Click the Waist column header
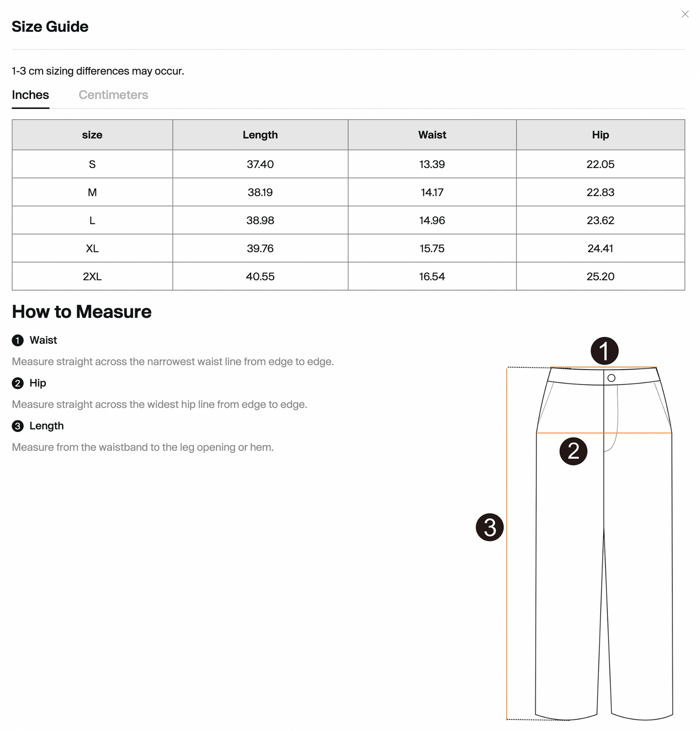Image resolution: width=700 pixels, height=731 pixels. coord(431,135)
